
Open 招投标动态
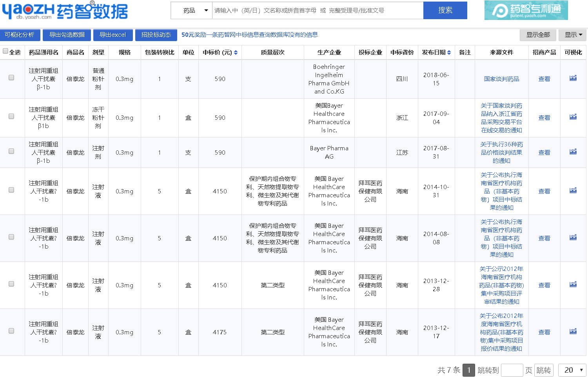coord(156,35)
